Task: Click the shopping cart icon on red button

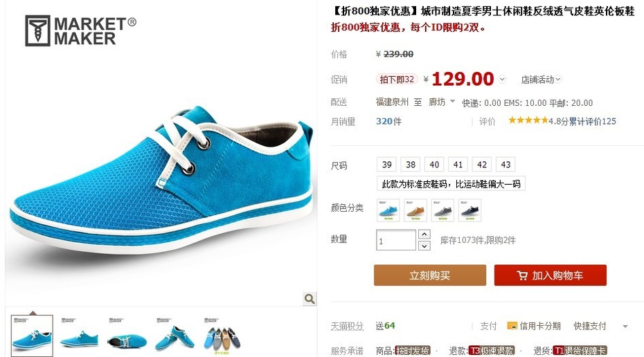Action: click(522, 275)
